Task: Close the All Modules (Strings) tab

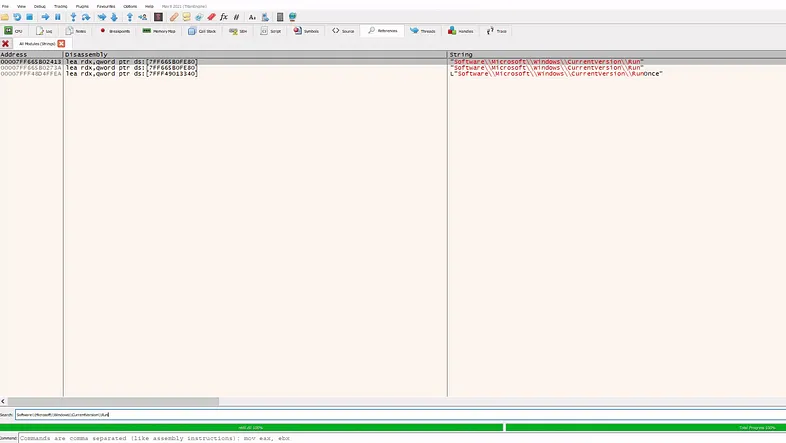Action: (x=61, y=44)
